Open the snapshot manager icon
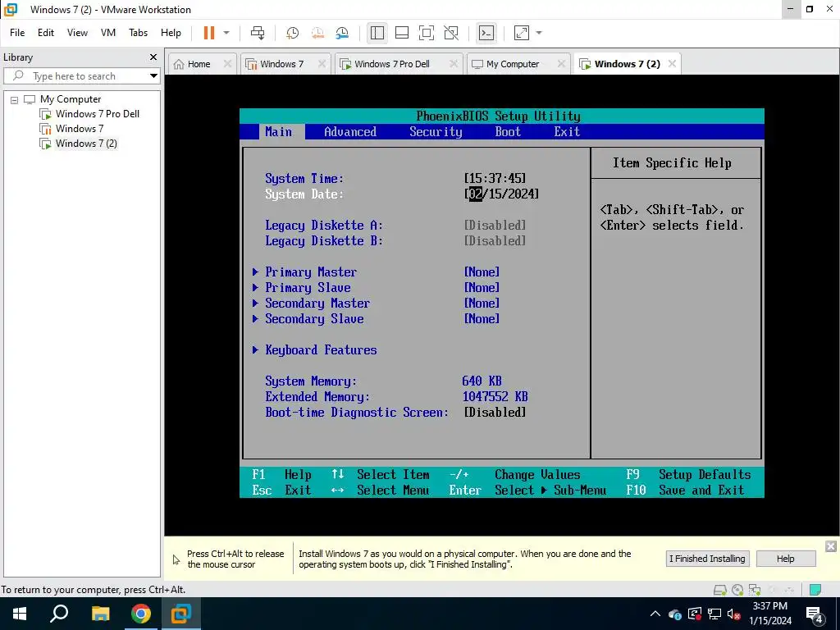840x630 pixels. [342, 33]
